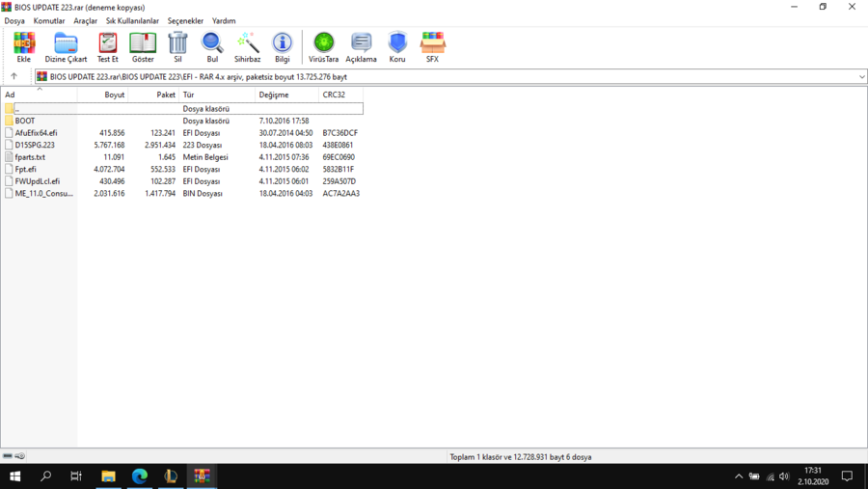Sort by the Tür column header
Viewport: 868px width, 489px height.
[217, 95]
